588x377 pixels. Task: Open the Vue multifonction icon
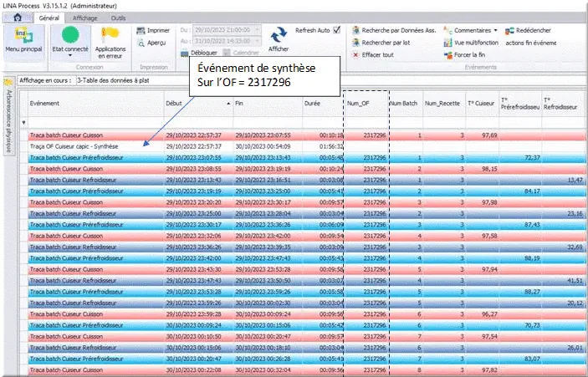[447, 43]
